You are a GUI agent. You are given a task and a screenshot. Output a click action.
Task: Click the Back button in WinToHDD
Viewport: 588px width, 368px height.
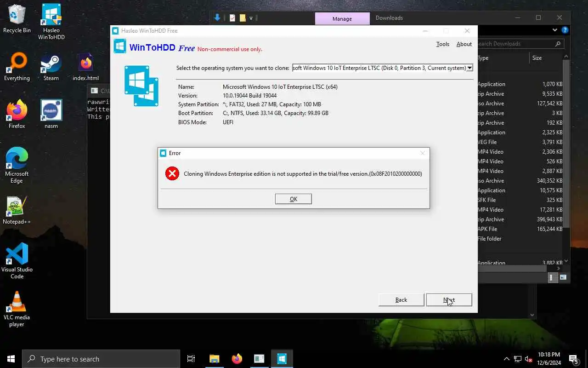(401, 300)
